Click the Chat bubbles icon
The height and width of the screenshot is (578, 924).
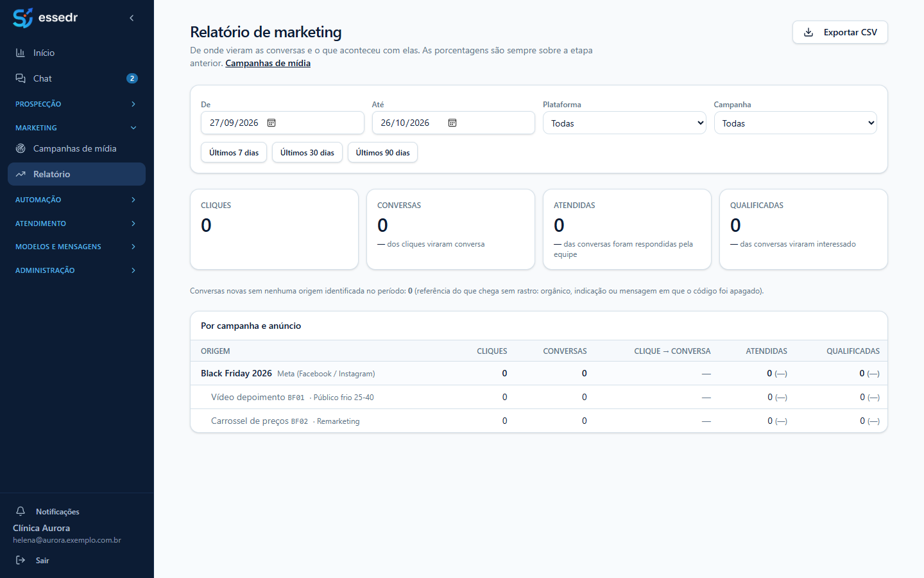tap(21, 78)
